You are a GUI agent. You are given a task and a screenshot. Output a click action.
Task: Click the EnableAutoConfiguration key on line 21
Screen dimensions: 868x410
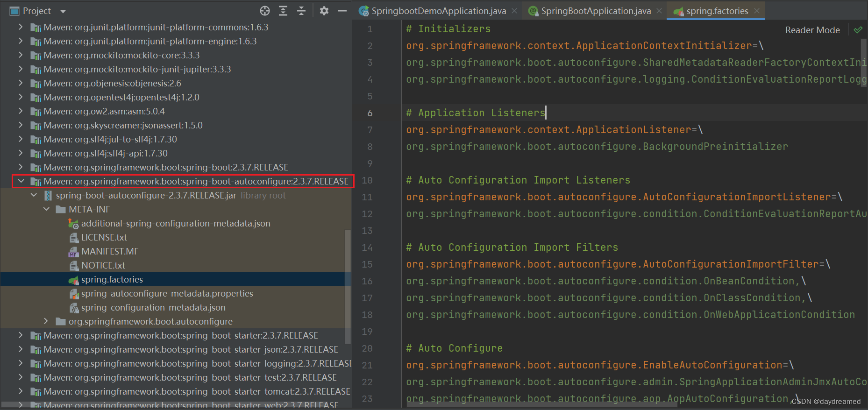(x=594, y=365)
